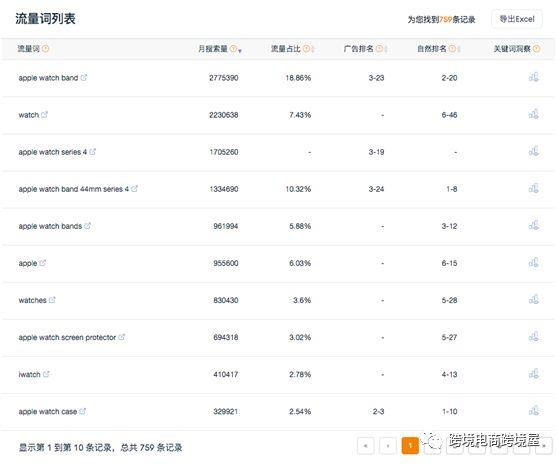The width and height of the screenshot is (557, 465).
Task: Open external link icon next to apple watch bands
Action: click(x=87, y=226)
